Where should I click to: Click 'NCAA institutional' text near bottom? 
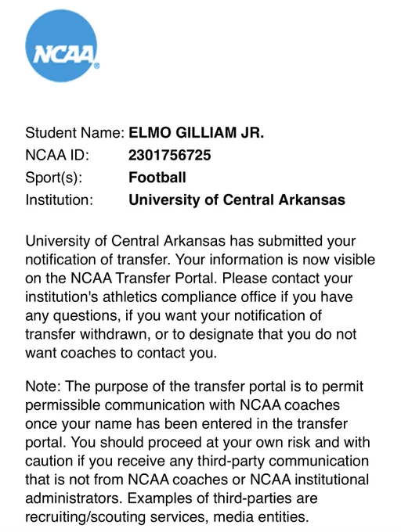(309, 480)
